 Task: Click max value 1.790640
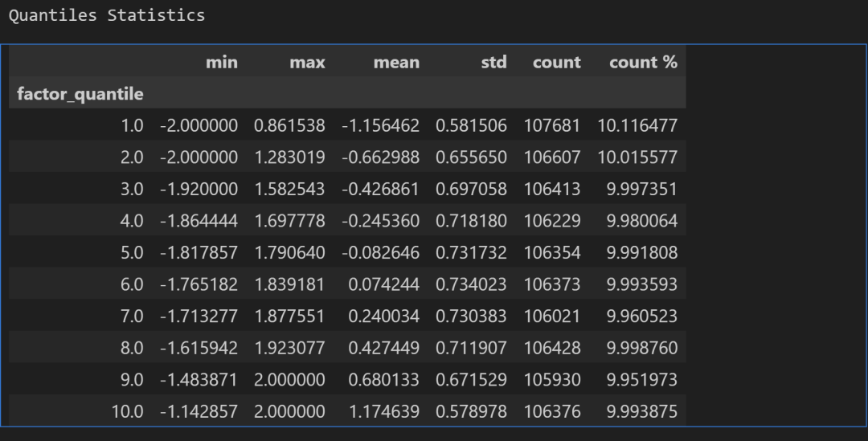(x=289, y=253)
